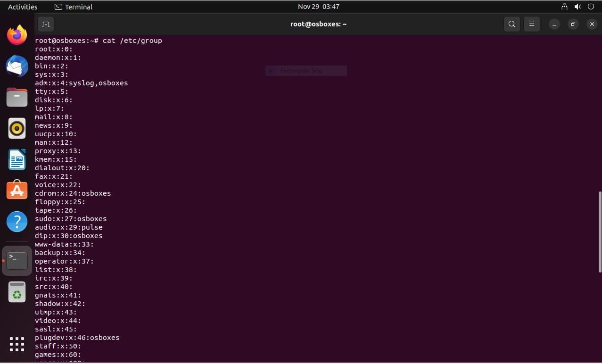The height and width of the screenshot is (364, 602).
Task: Click the terminal search icon
Action: (x=512, y=24)
